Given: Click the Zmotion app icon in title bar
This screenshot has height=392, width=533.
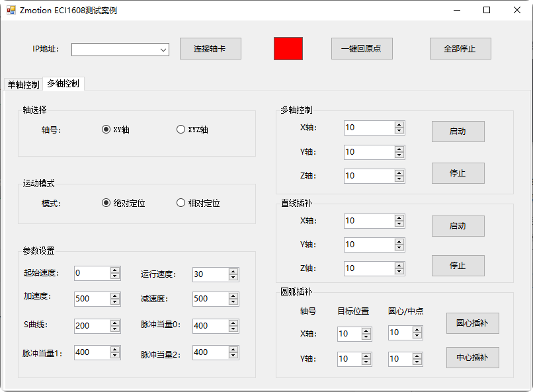Looking at the screenshot, I should pyautogui.click(x=11, y=10).
